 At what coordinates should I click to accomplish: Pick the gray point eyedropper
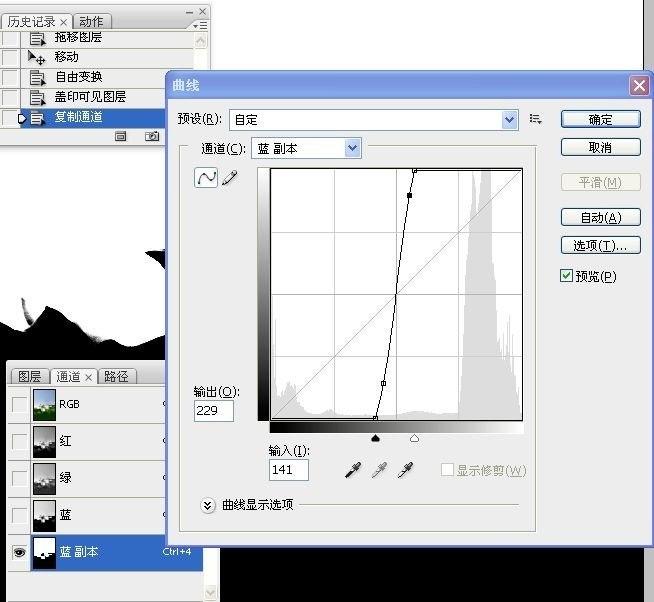pos(379,470)
